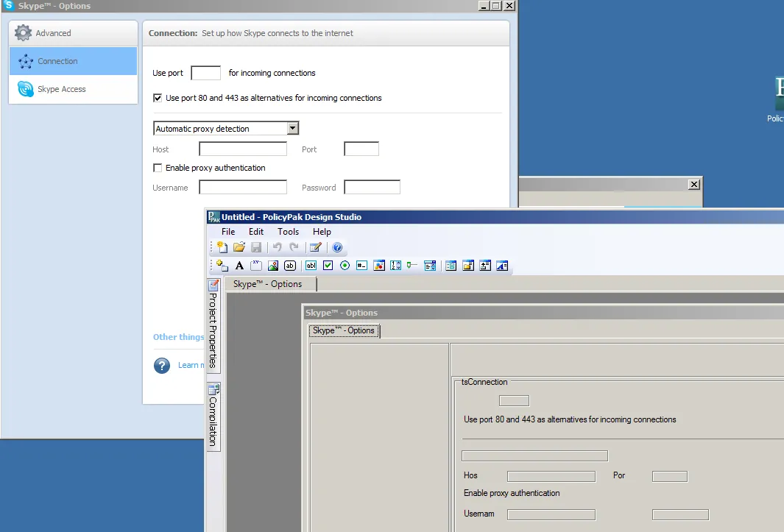Maximize the Skype Options window

496,5
